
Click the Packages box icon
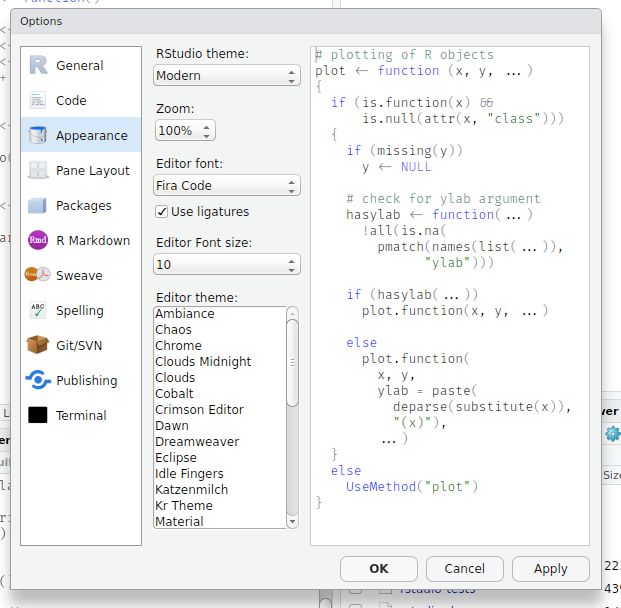(38, 205)
